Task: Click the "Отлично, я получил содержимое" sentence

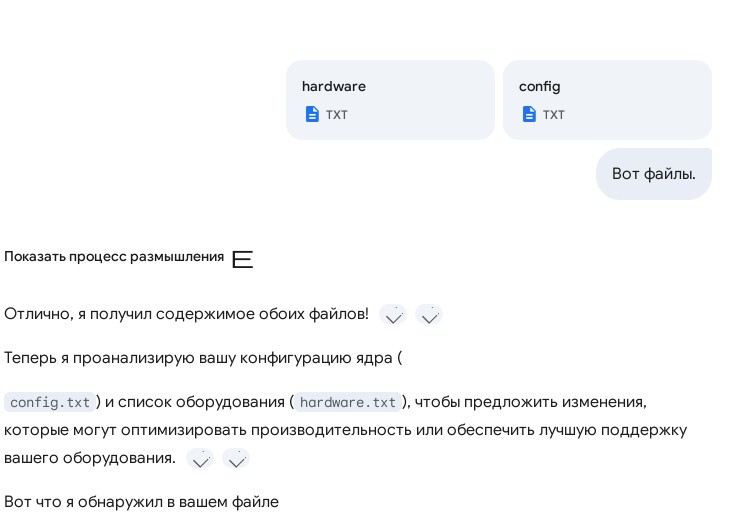Action: 186,314
